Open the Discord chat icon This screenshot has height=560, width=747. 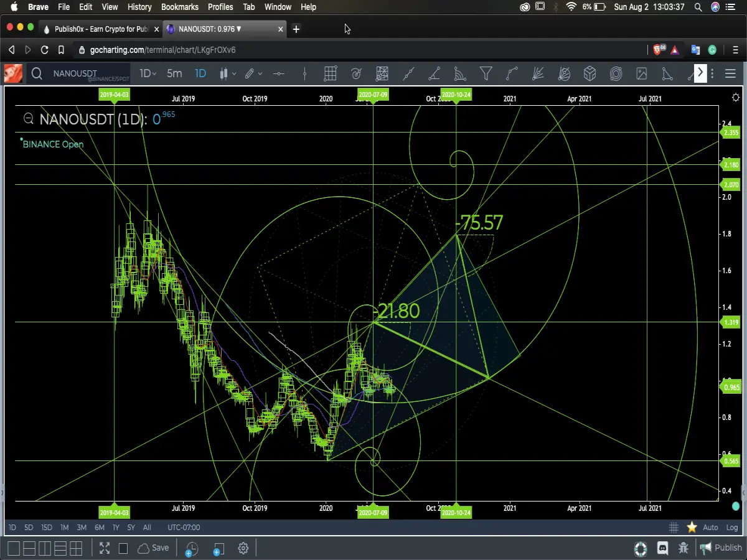[662, 548]
